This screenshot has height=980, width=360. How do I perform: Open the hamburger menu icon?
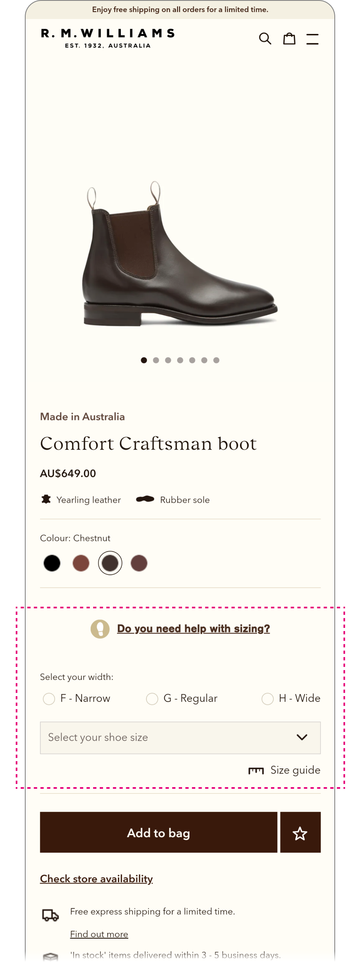pos(312,39)
